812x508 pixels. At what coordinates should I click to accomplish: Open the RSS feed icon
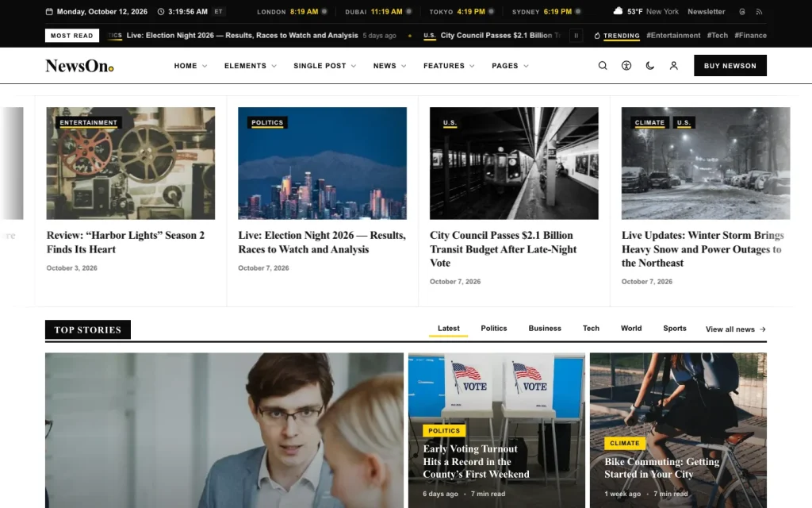759,11
